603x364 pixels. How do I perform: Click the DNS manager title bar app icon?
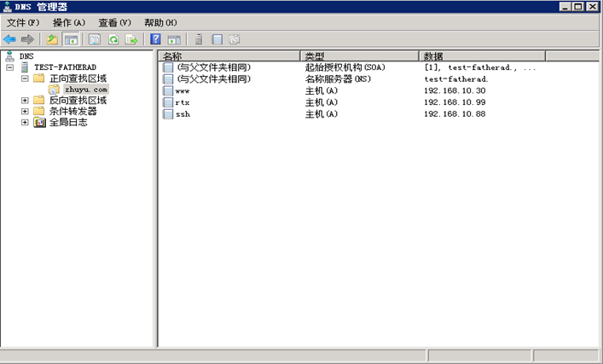8,7
